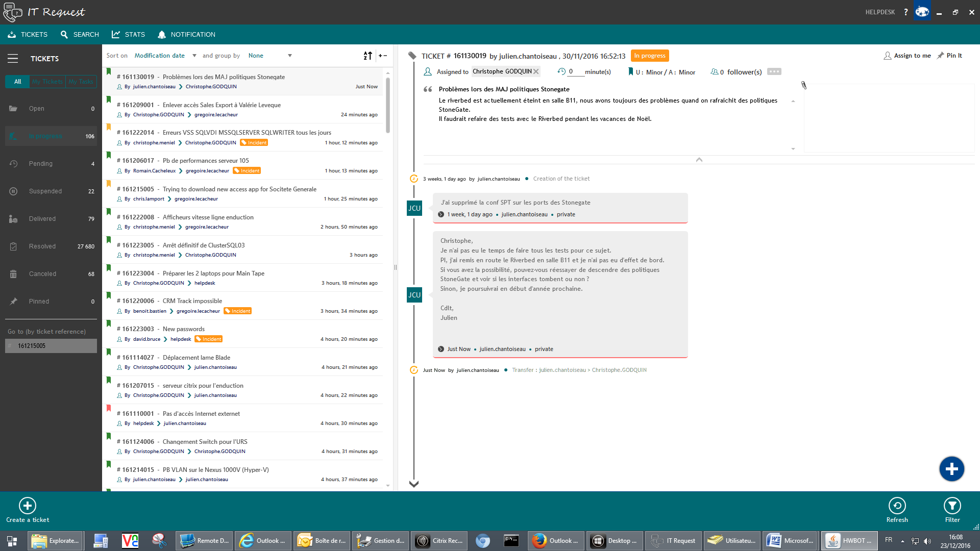
Task: Show Canceled tickets category
Action: coord(51,274)
